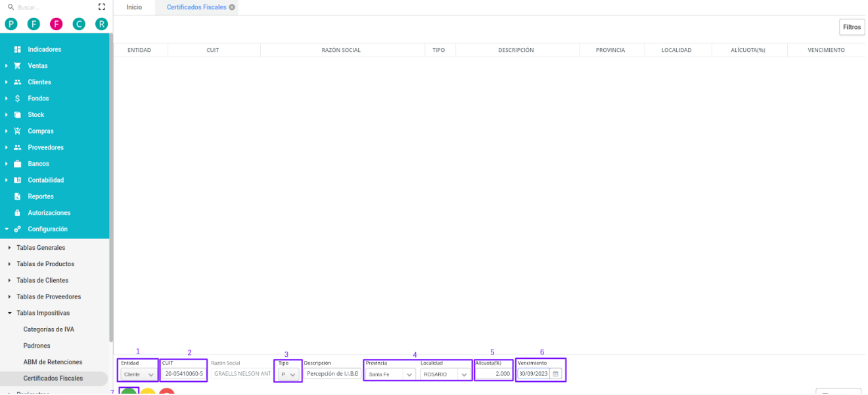Click the Indicadores dashboard icon
Screen dimensions: 868x395
pos(18,49)
